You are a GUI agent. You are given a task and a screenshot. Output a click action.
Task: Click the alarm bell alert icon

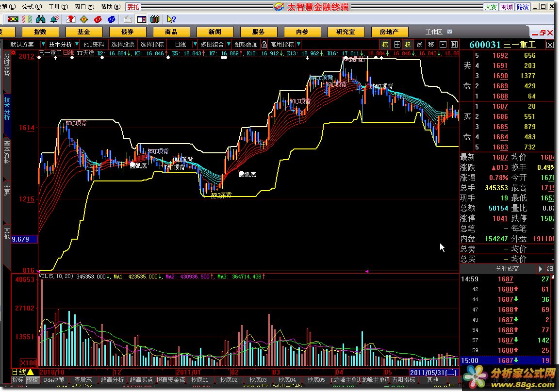point(55,19)
